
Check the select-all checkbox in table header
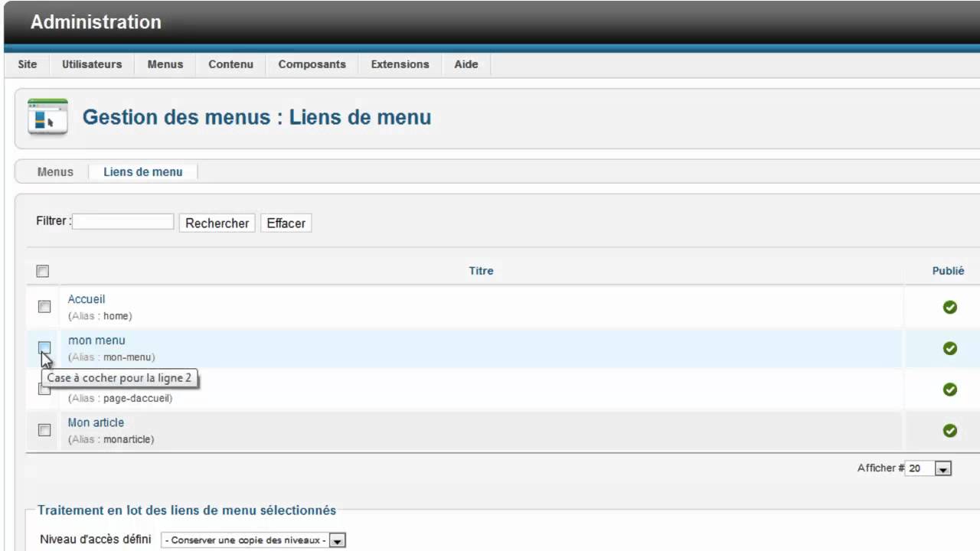pos(43,271)
